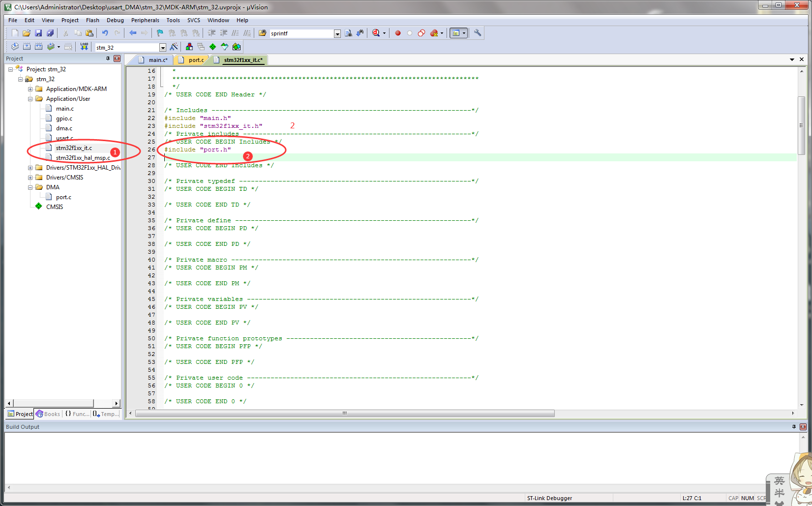This screenshot has height=506, width=812.
Task: Collapse the DMA folder
Action: [x=30, y=187]
